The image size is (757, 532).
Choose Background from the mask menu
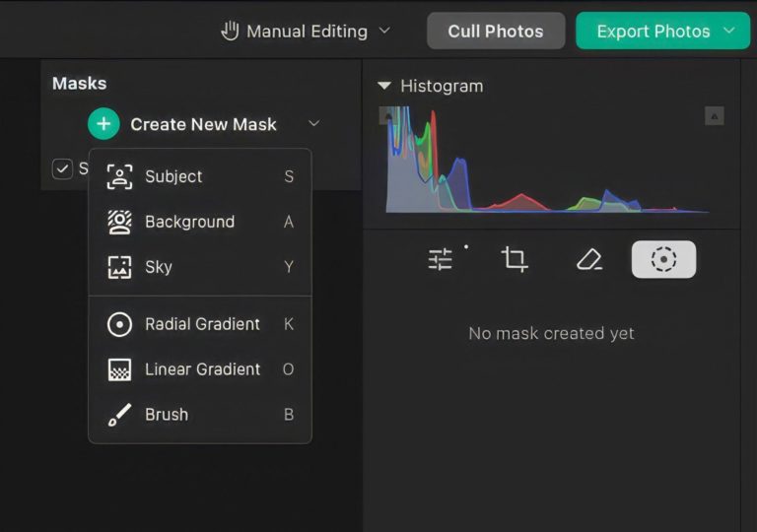[200, 222]
